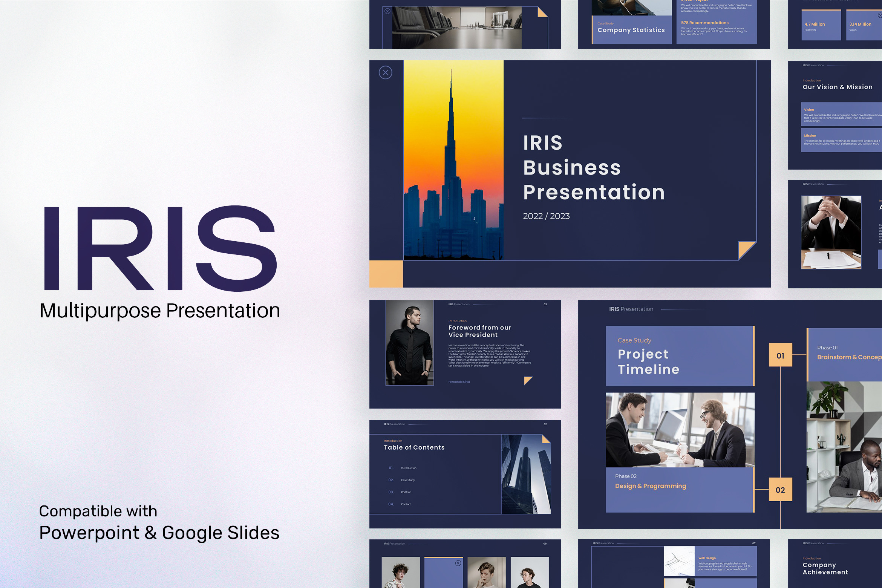Click the folded corner on conference room slide
The image size is (882, 588).
point(542,12)
